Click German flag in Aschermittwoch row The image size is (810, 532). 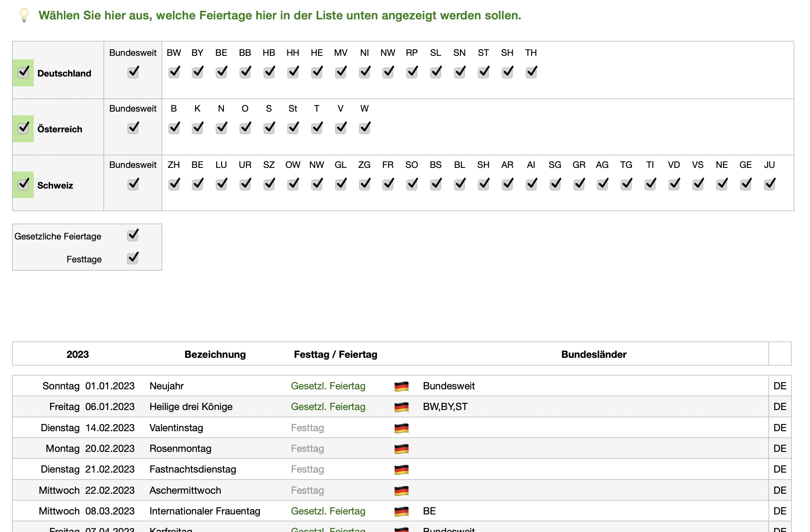point(401,491)
